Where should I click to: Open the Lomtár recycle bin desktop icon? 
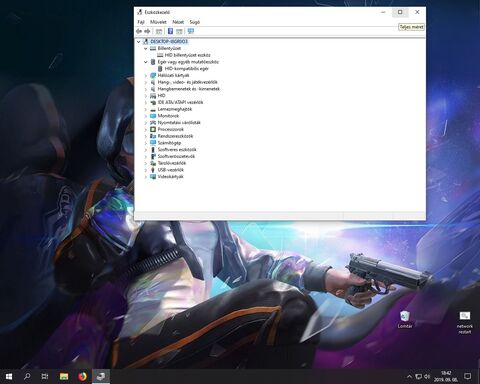[405, 319]
